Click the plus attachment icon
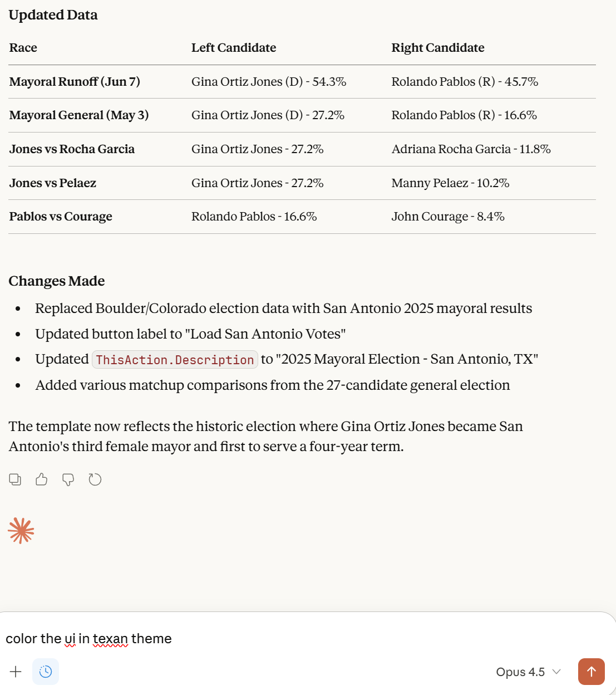The image size is (616, 695). coord(16,672)
